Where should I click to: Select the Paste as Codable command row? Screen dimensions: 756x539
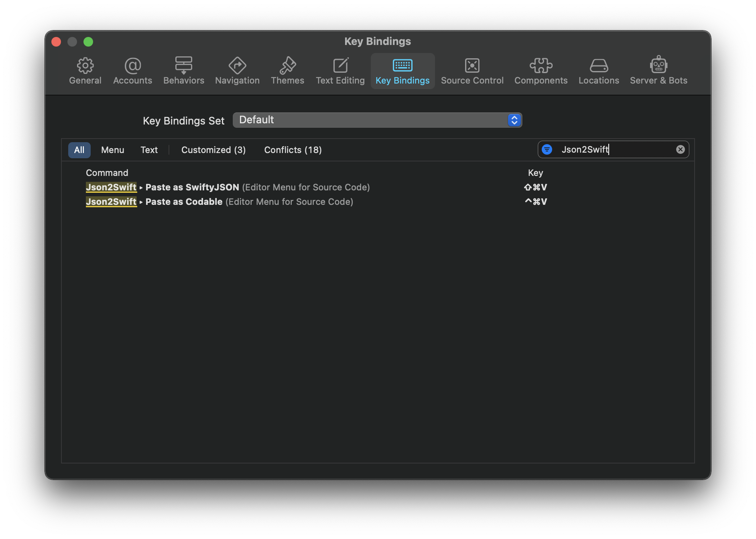click(x=378, y=202)
